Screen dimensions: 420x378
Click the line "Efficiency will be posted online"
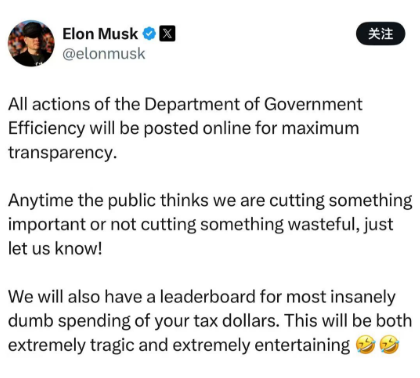183,128
